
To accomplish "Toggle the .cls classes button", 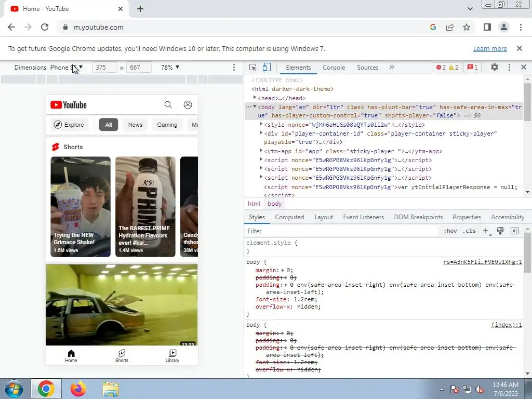I will tap(469, 231).
